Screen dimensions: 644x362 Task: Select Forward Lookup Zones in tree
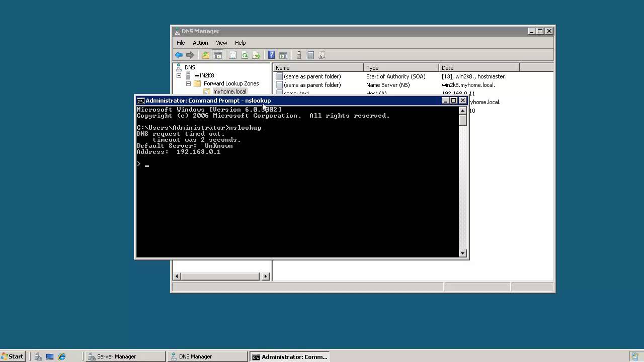(x=231, y=83)
